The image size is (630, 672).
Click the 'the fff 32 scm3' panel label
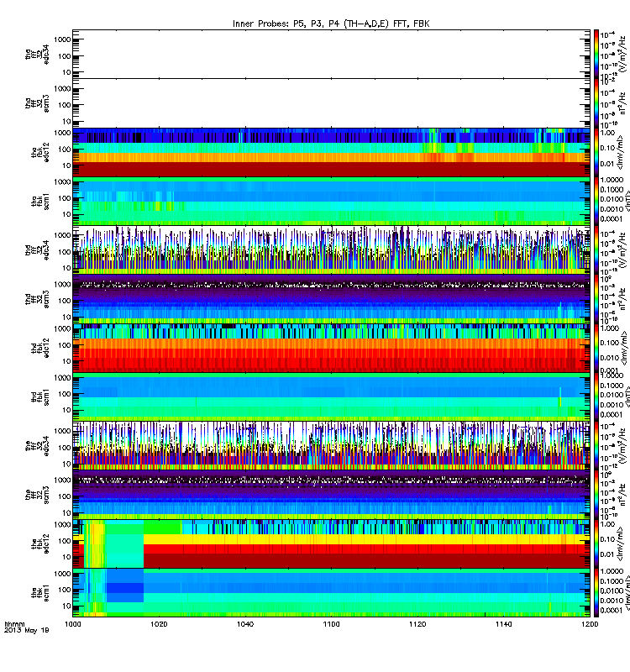click(37, 495)
